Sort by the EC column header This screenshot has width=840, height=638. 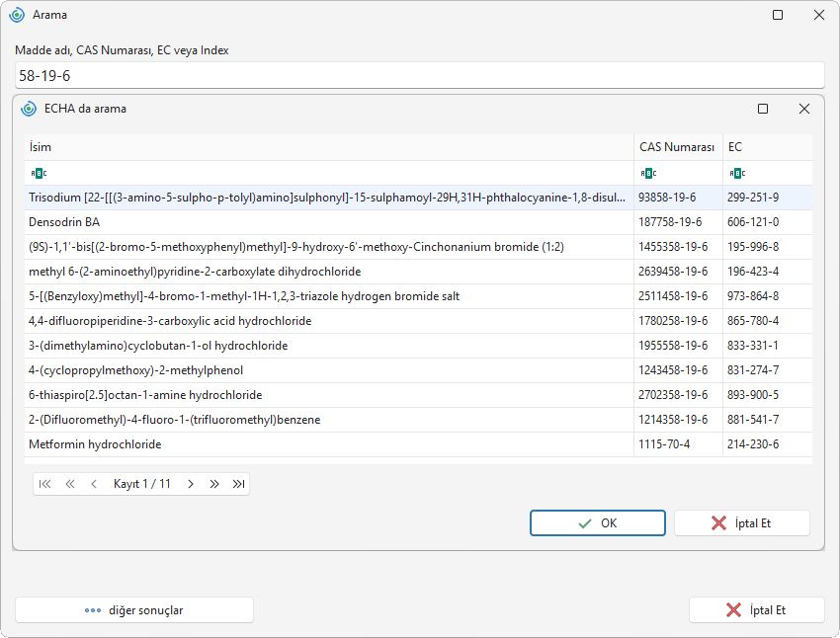[x=768, y=147]
